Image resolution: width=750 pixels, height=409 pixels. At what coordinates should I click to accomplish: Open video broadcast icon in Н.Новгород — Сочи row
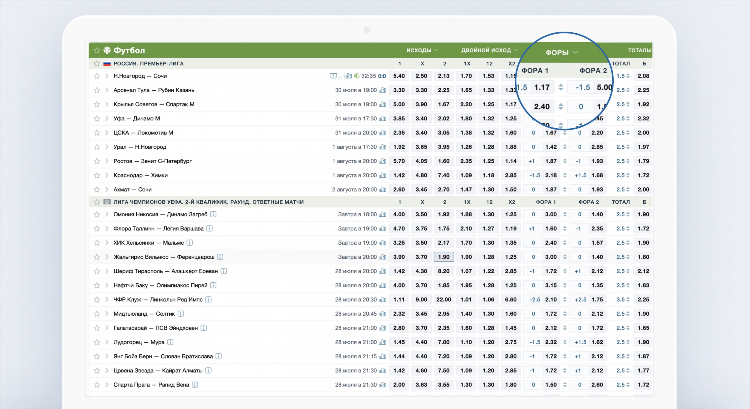click(333, 76)
